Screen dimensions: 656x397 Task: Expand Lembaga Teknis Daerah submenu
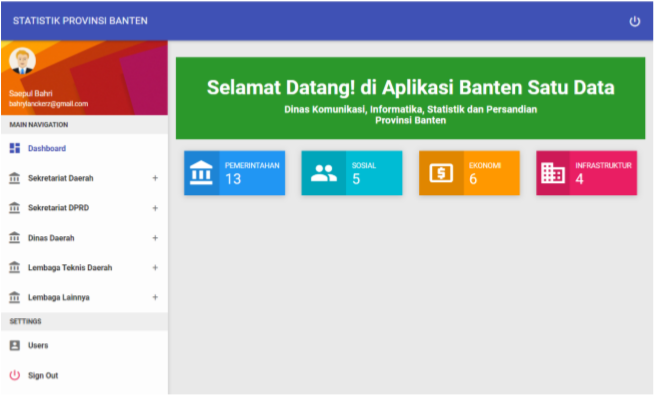[x=155, y=268]
